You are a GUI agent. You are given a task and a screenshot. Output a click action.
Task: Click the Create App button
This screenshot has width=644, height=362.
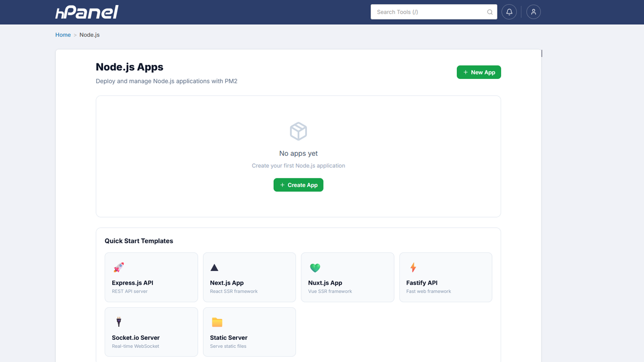tap(298, 185)
